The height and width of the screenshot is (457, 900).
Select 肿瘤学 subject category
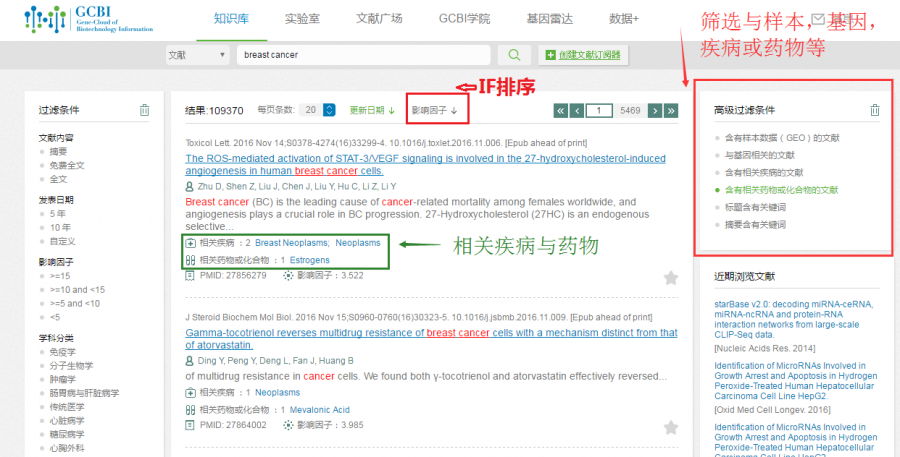[62, 379]
